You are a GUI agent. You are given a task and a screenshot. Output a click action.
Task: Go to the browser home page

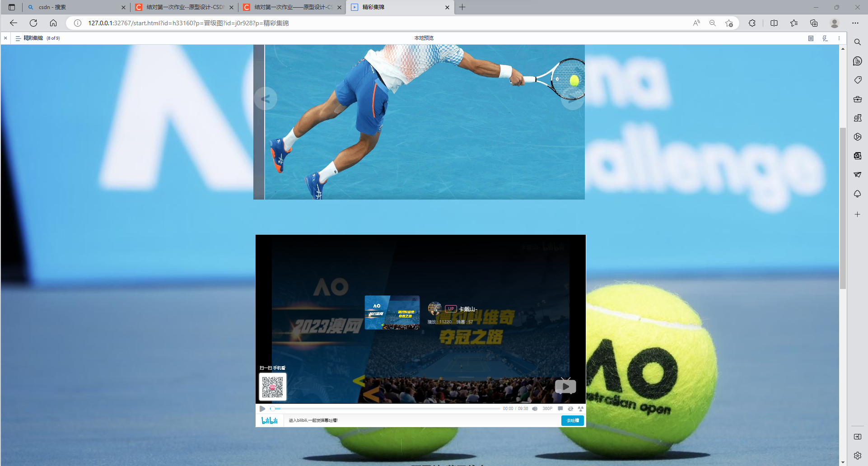(53, 23)
